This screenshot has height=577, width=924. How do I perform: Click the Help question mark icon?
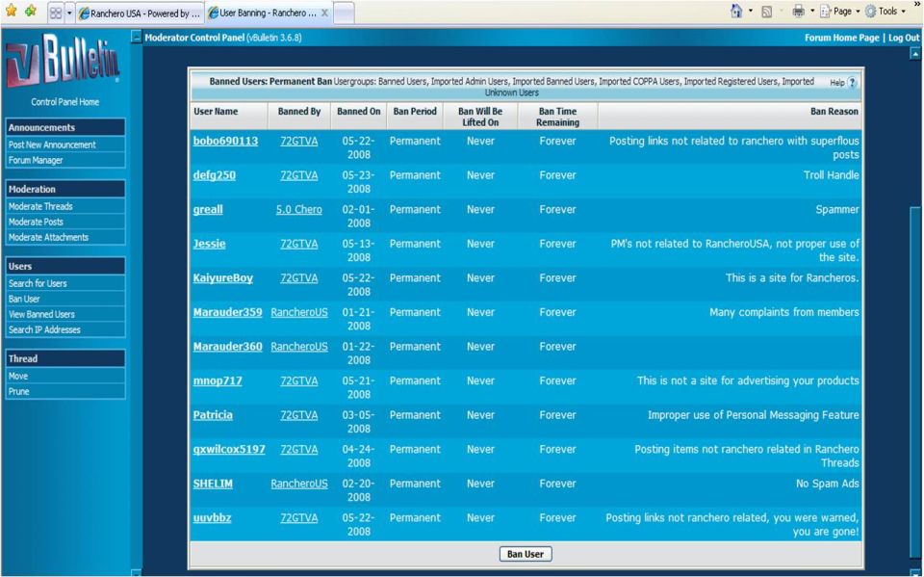tap(852, 83)
